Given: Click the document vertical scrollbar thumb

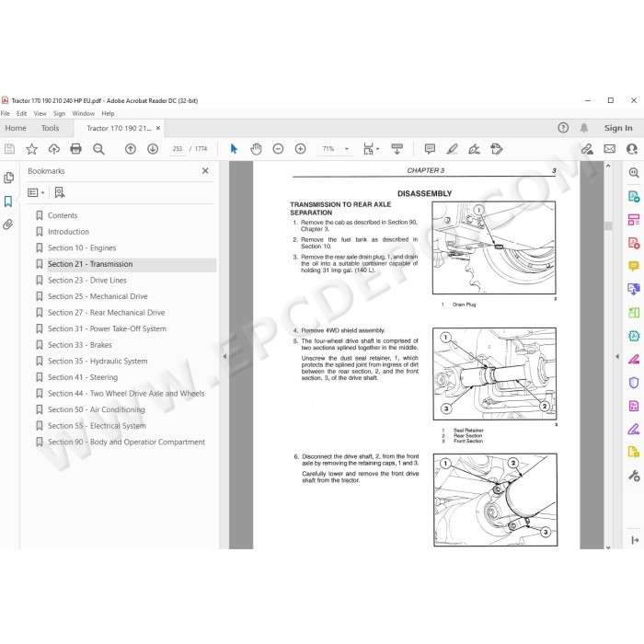Looking at the screenshot, I should pos(608,225).
